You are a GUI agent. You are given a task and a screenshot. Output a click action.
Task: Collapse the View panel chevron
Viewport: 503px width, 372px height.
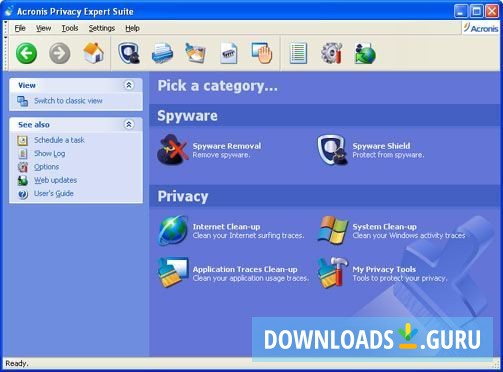129,85
